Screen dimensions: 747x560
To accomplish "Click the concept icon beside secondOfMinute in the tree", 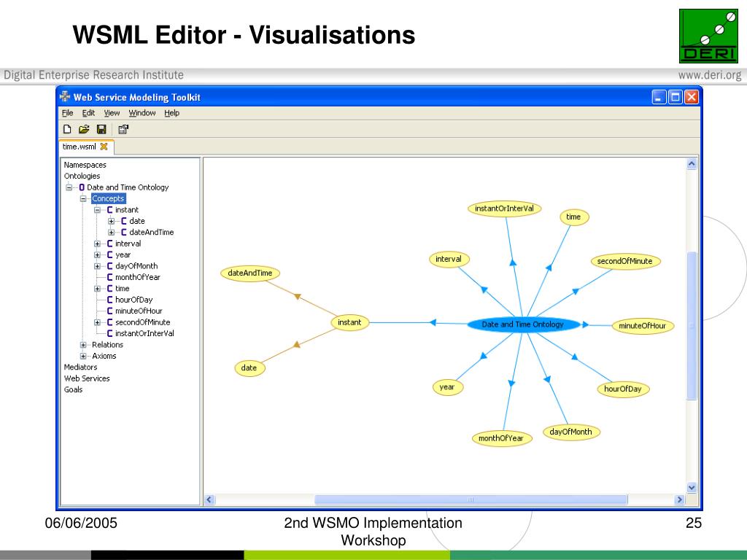I will pos(109,322).
